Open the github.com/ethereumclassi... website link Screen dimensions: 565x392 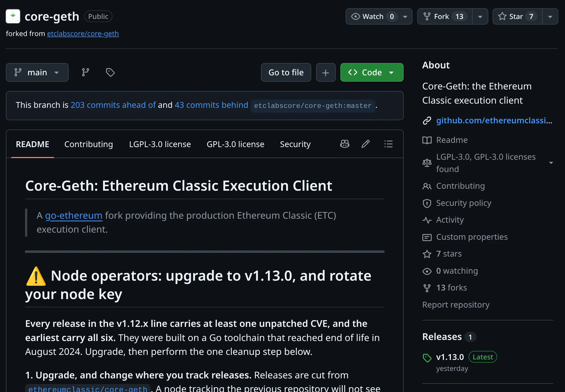point(494,121)
